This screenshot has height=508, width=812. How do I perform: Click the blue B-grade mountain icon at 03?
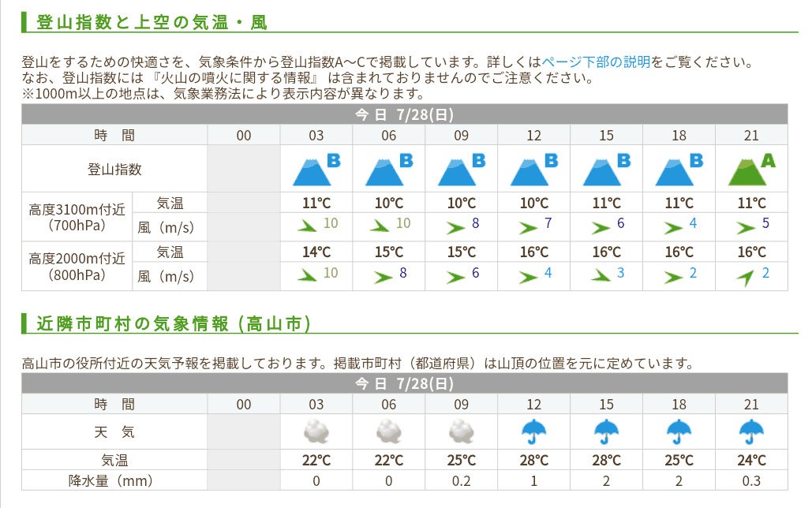pos(316,170)
